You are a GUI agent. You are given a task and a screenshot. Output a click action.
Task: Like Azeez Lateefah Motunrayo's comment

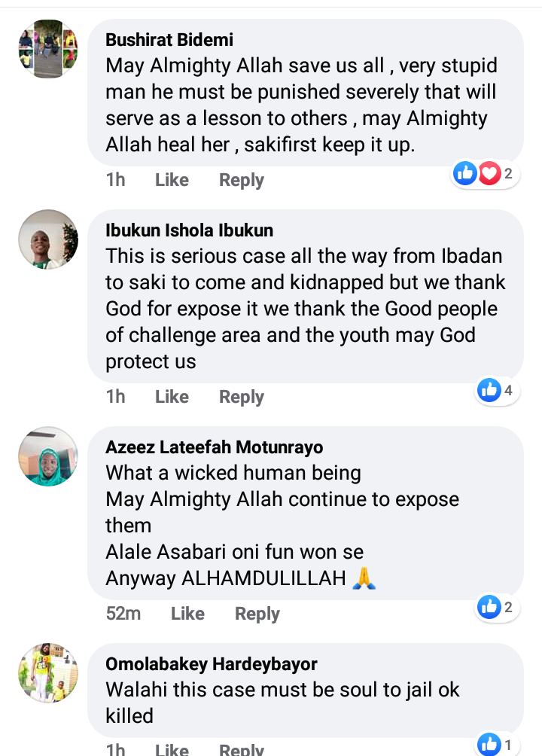187,614
